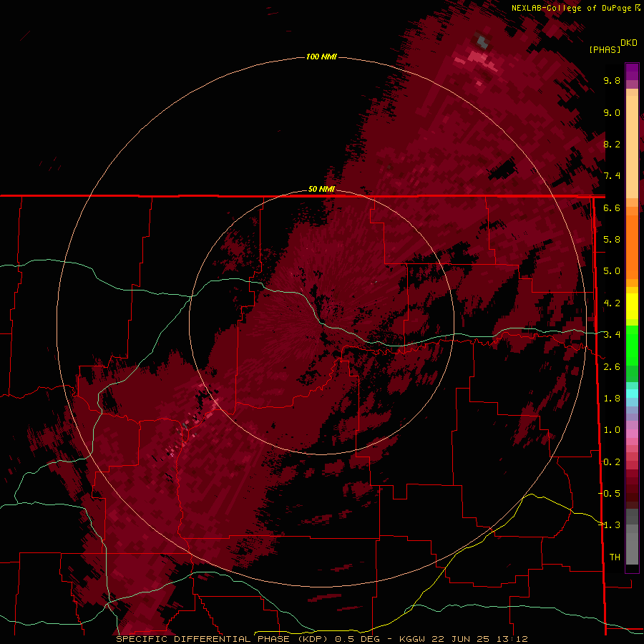Click the 5.8 value on the color scale
Viewport: 644px width, 644px height.
612,240
